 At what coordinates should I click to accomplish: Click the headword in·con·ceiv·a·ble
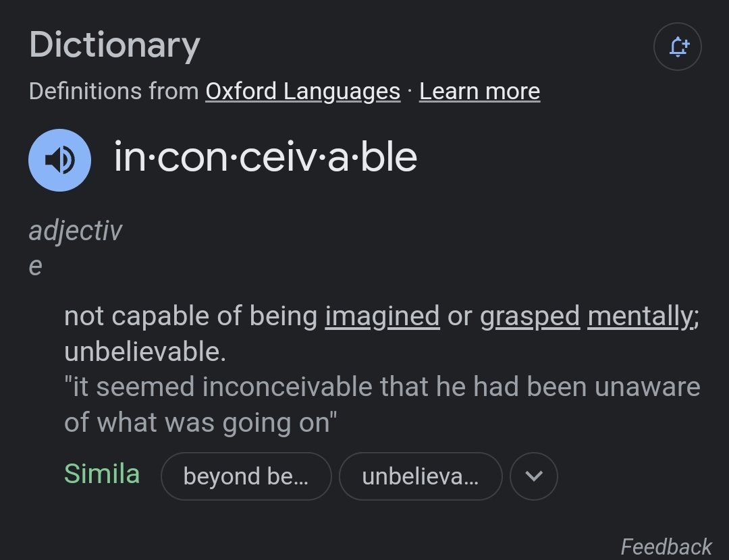point(265,157)
